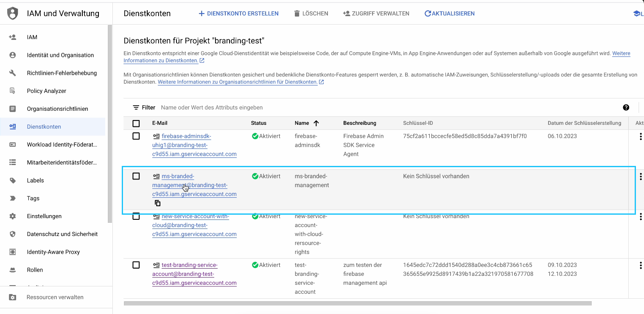Viewport: 644px width, 314px height.
Task: Open test-branding-service-account email link
Action: 194,274
